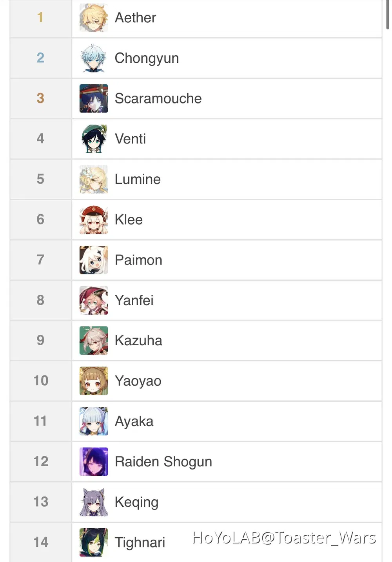
Task: Open Ayaka's portrait thumbnail
Action: pyautogui.click(x=94, y=421)
